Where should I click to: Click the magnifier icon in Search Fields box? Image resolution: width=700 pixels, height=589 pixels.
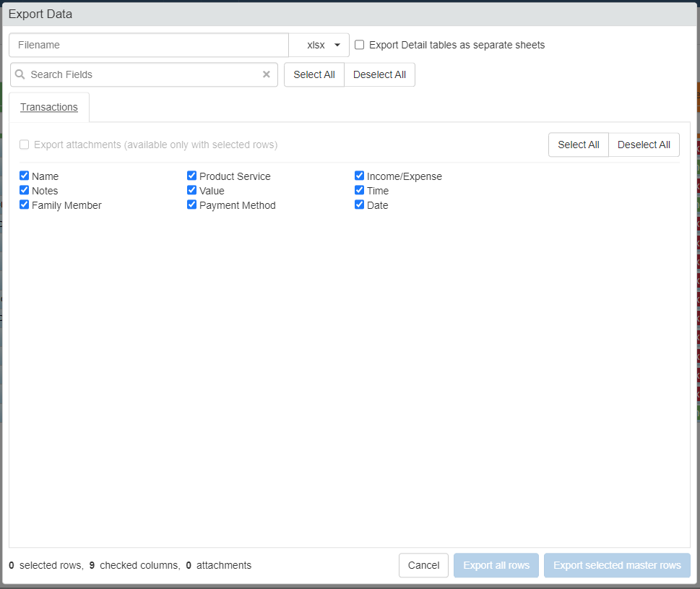[20, 74]
